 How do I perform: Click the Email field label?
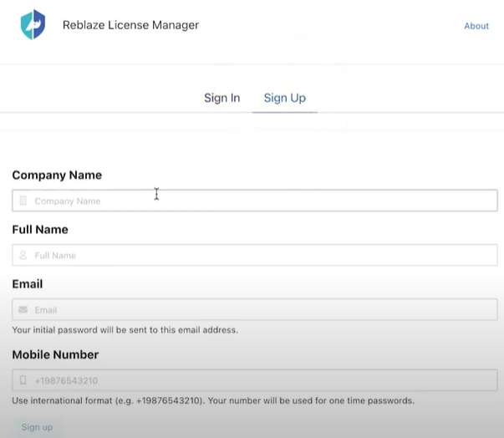(x=28, y=284)
